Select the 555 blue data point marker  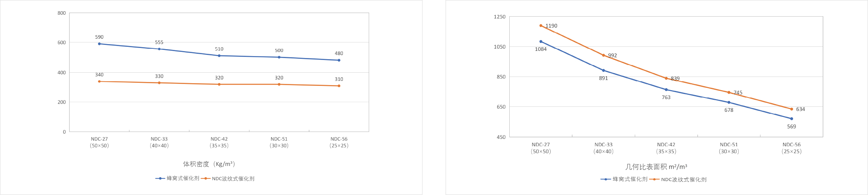pos(159,49)
